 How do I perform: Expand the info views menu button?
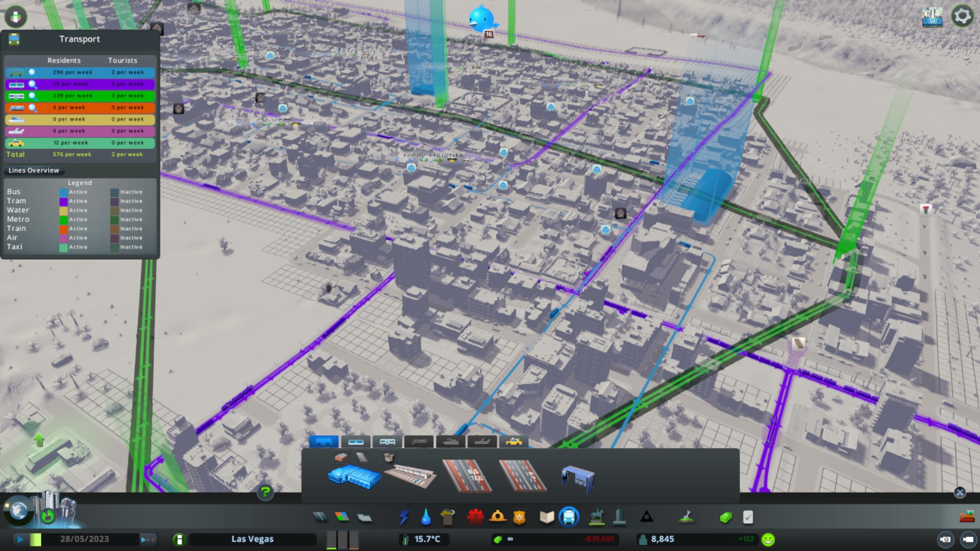16,16
